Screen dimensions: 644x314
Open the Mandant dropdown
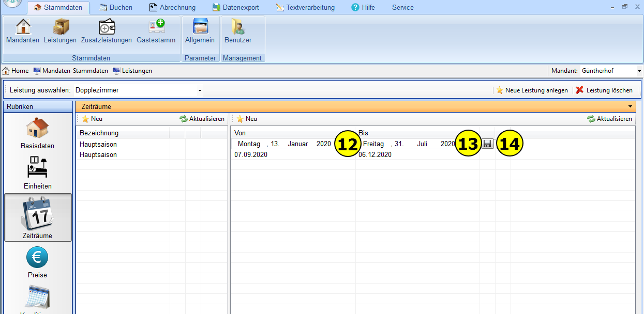(x=639, y=71)
